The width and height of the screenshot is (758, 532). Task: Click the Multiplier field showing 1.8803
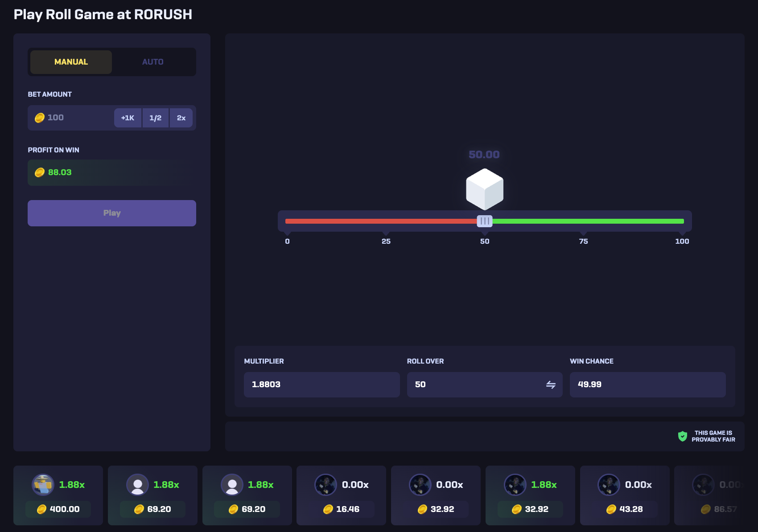pos(321,385)
